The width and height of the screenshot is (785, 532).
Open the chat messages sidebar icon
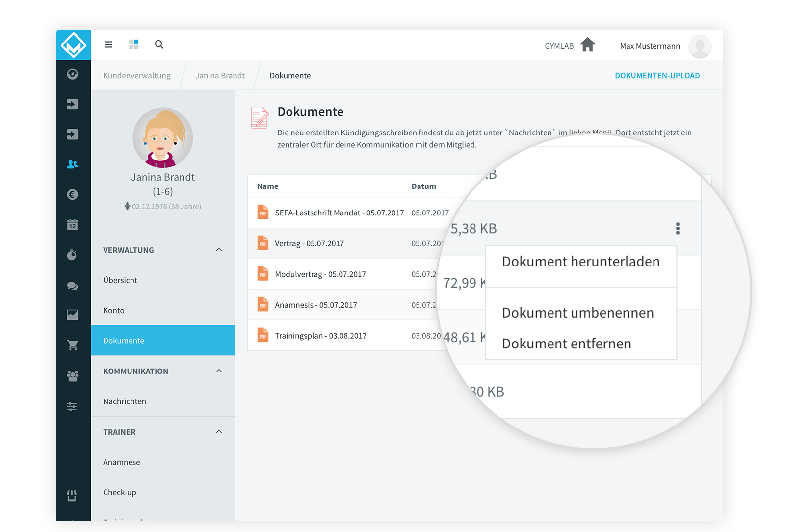[x=73, y=286]
